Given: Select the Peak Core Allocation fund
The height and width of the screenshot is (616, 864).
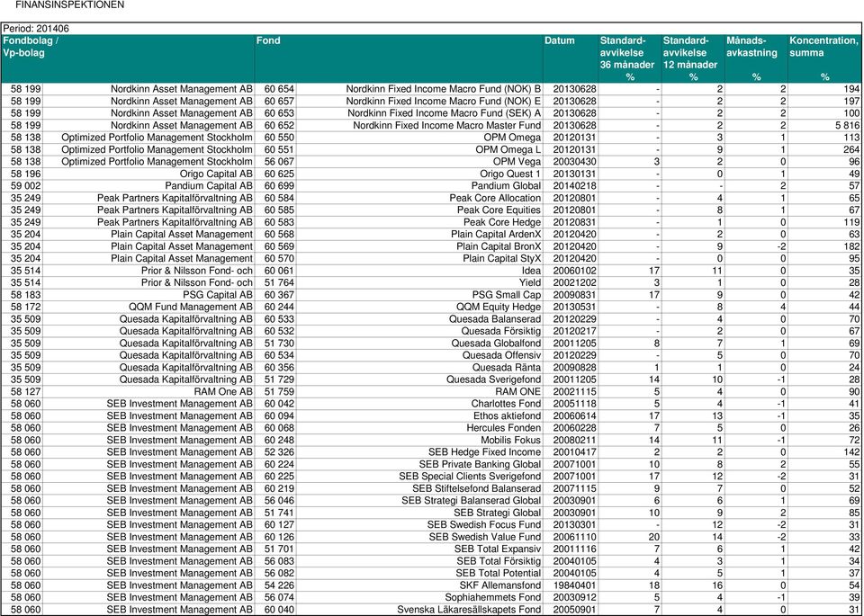Looking at the screenshot, I should click(495, 198).
